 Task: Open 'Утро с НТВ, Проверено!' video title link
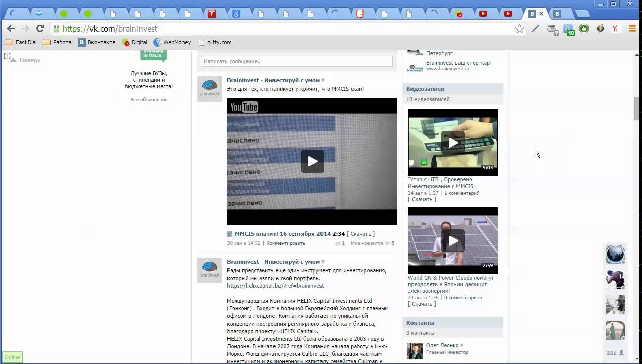coord(441,183)
